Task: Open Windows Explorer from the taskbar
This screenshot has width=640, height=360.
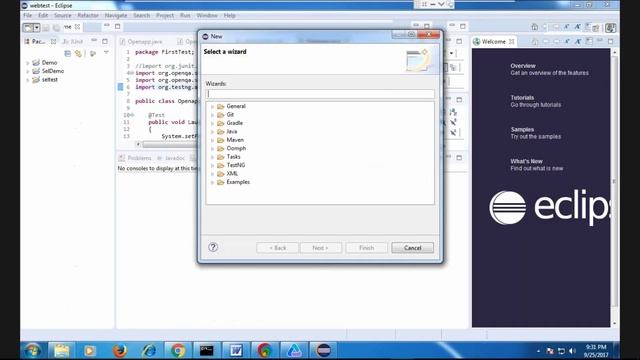Action: pyautogui.click(x=62, y=351)
